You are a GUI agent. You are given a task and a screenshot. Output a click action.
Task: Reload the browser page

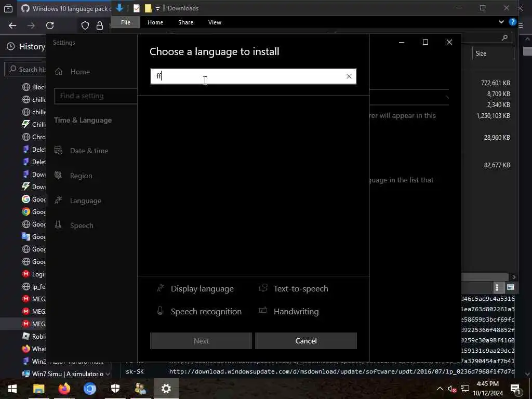[x=50, y=25]
